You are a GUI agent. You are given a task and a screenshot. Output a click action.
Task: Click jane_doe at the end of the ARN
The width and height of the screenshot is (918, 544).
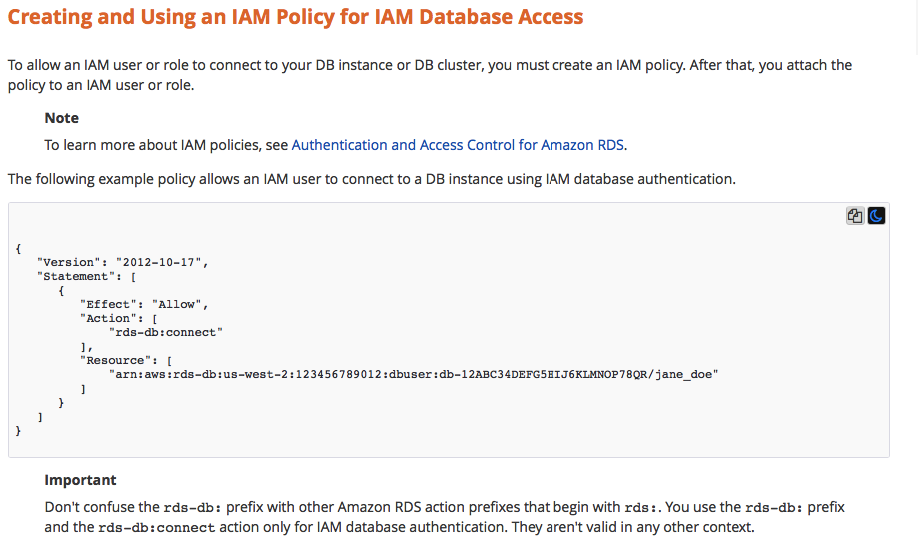683,375
